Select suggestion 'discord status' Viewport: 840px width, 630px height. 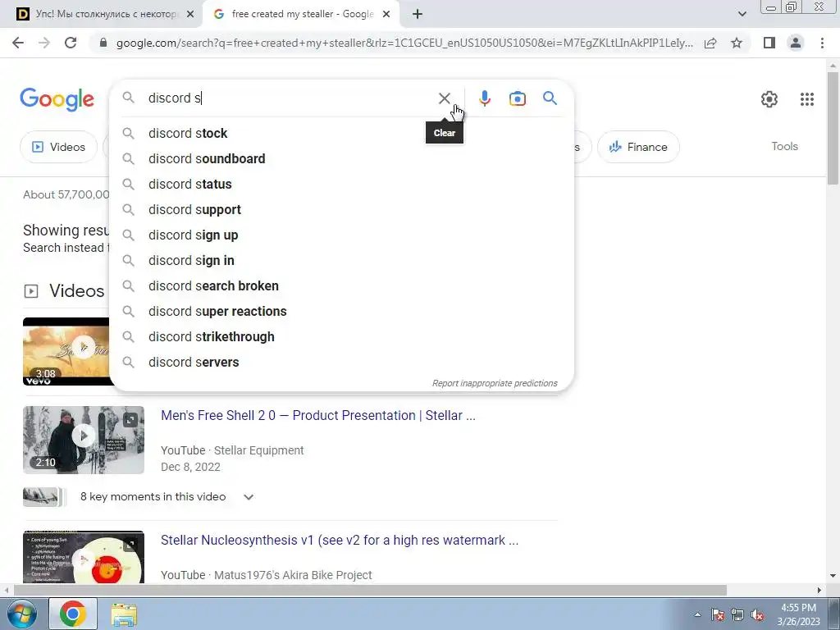(341, 185)
